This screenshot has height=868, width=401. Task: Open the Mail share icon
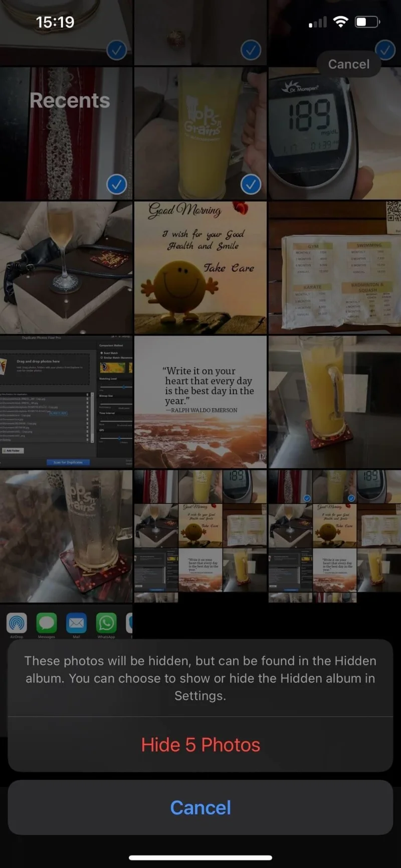pyautogui.click(x=76, y=623)
